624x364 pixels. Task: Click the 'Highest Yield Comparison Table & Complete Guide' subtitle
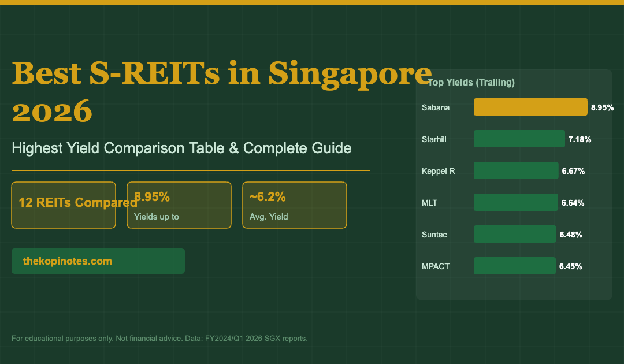point(181,148)
